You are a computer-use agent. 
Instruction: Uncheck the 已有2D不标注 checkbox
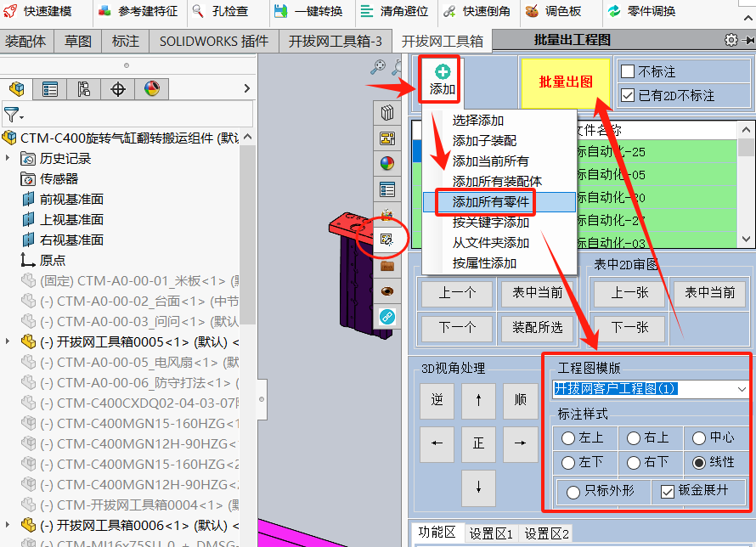(x=627, y=95)
